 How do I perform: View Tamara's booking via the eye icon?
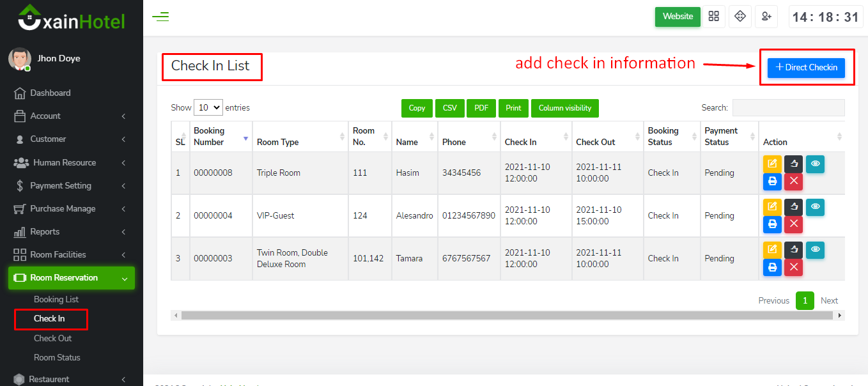[x=815, y=249]
